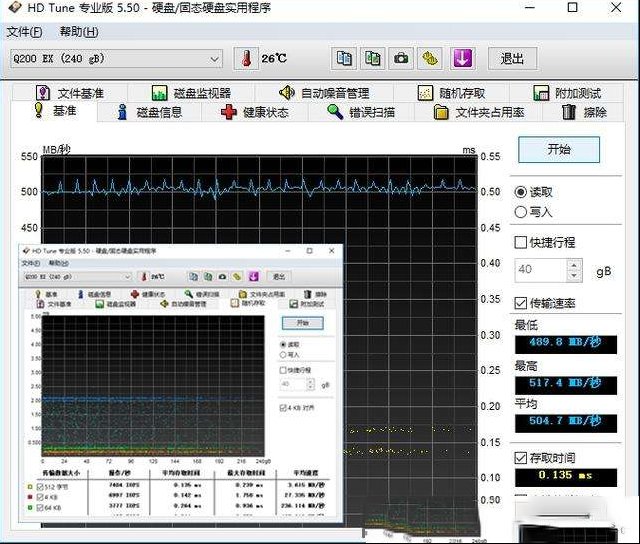Screen dimensions: 640x544
Task: Switch to the 附加测试 tab in the small inset window
Action: pyautogui.click(x=307, y=304)
